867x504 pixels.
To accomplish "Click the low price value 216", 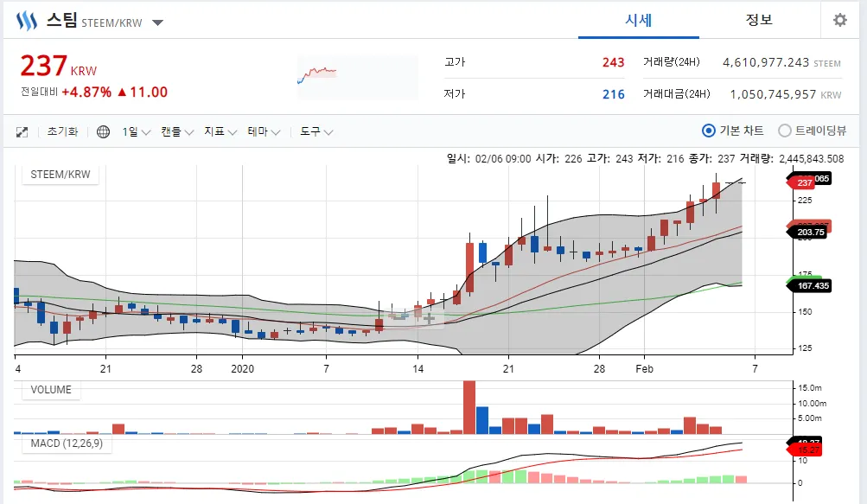I will (613, 94).
